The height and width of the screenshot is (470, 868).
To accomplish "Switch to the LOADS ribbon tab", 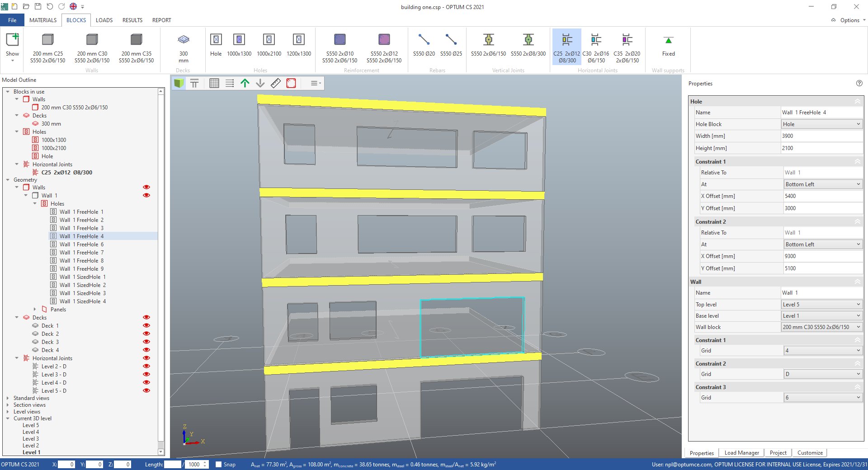I will coord(104,20).
